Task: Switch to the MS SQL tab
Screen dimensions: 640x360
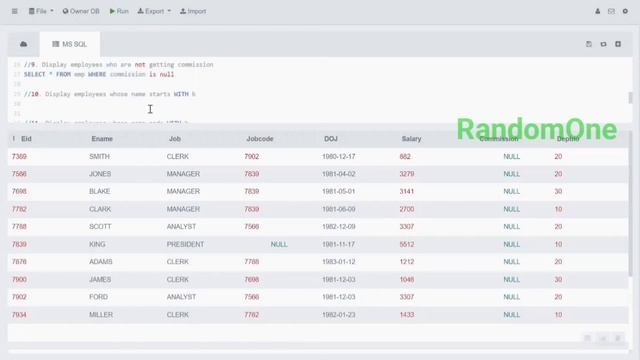Action: (x=70, y=44)
